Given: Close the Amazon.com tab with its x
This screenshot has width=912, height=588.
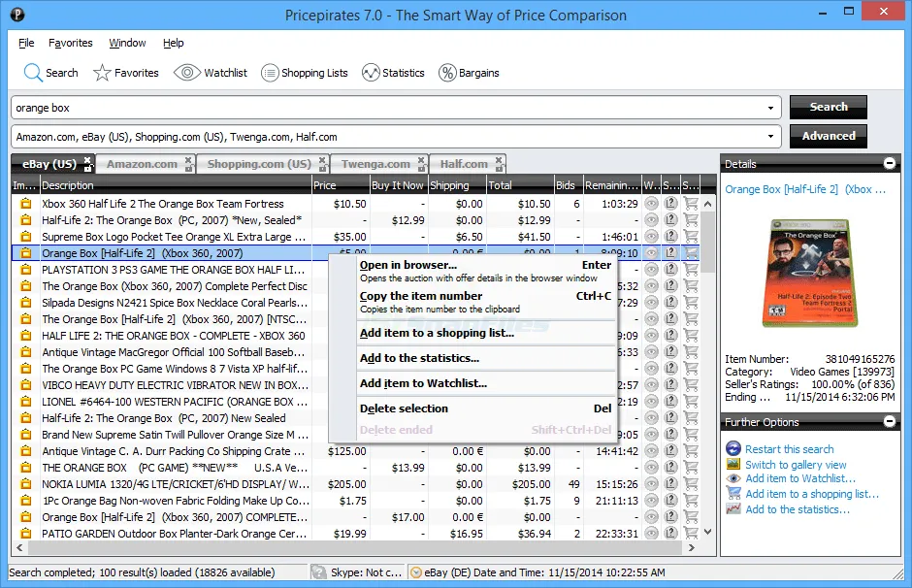Looking at the screenshot, I should coord(188,159).
